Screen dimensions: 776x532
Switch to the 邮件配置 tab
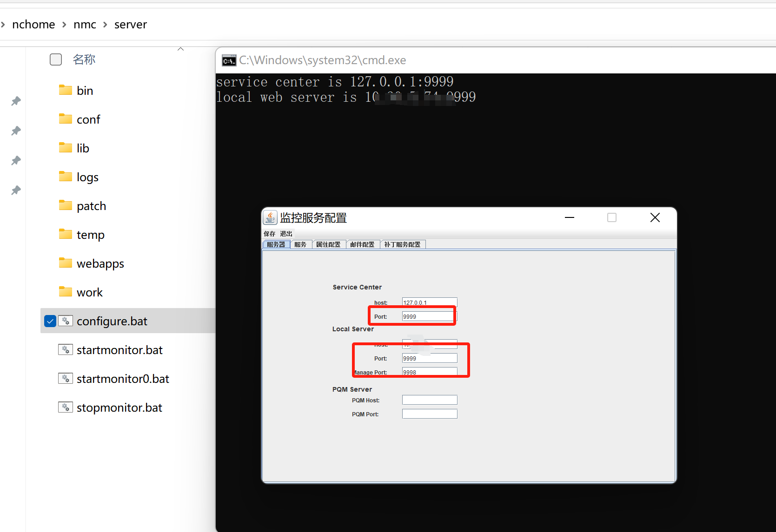[x=362, y=244]
